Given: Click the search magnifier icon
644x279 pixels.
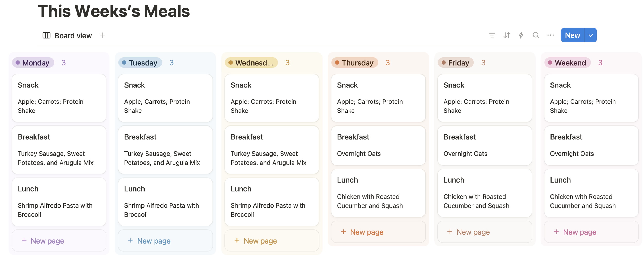Looking at the screenshot, I should 536,35.
